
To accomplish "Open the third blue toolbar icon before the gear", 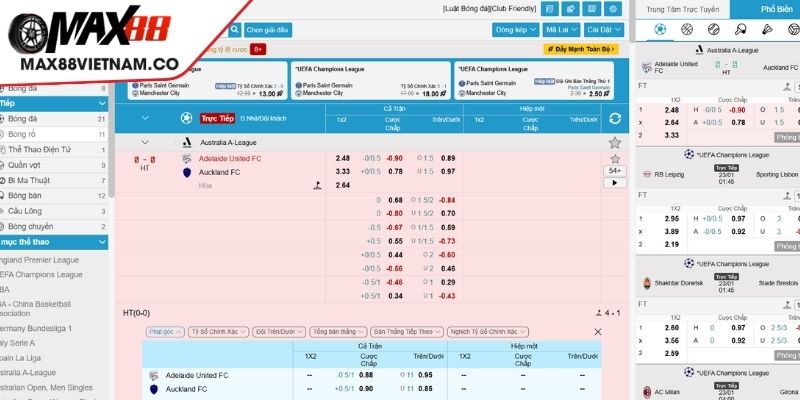I will (x=591, y=9).
